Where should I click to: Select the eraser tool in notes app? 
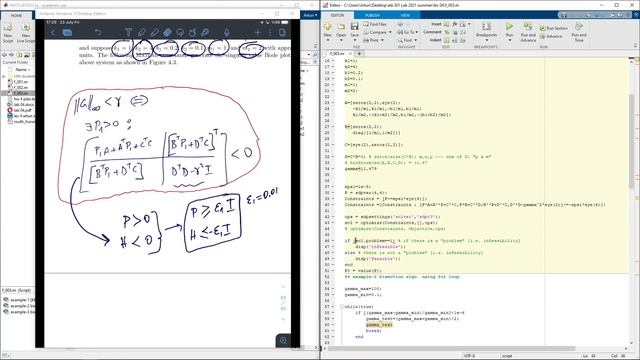pyautogui.click(x=167, y=32)
